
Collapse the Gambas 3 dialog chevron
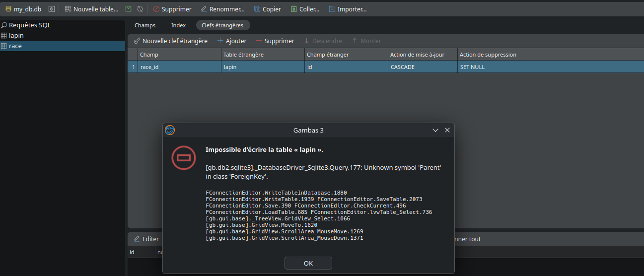tap(435, 130)
